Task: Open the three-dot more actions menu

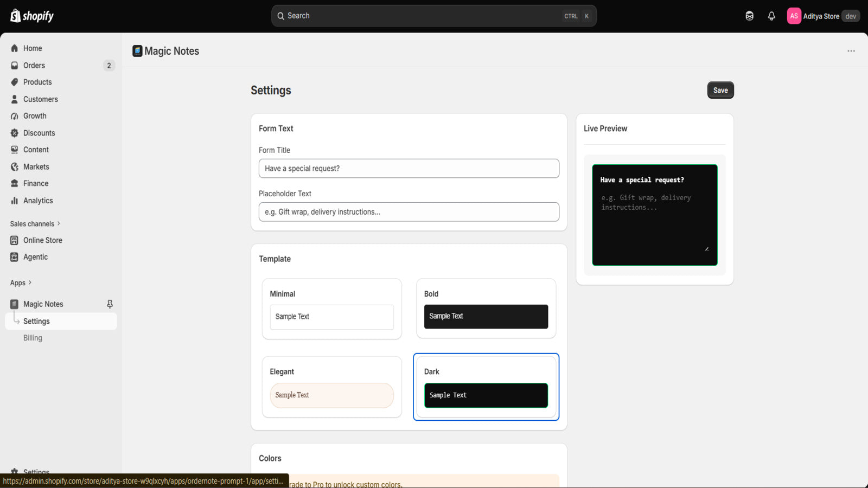Action: pyautogui.click(x=851, y=51)
